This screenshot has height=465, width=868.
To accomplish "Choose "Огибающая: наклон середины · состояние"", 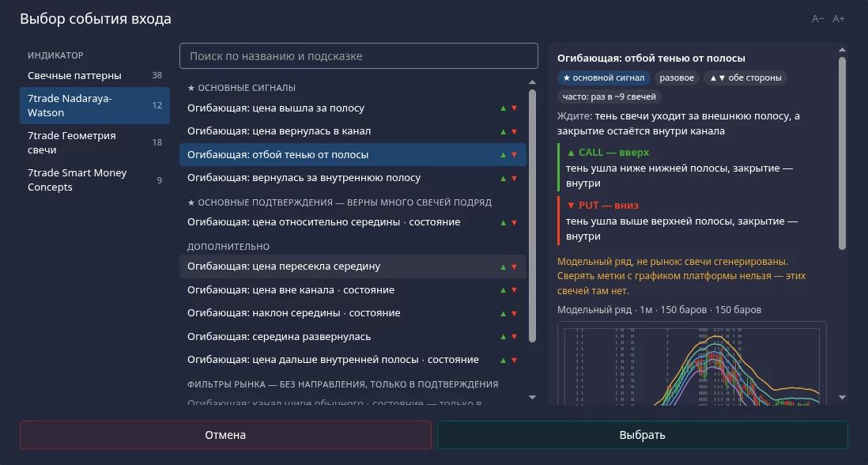I will (x=353, y=313).
